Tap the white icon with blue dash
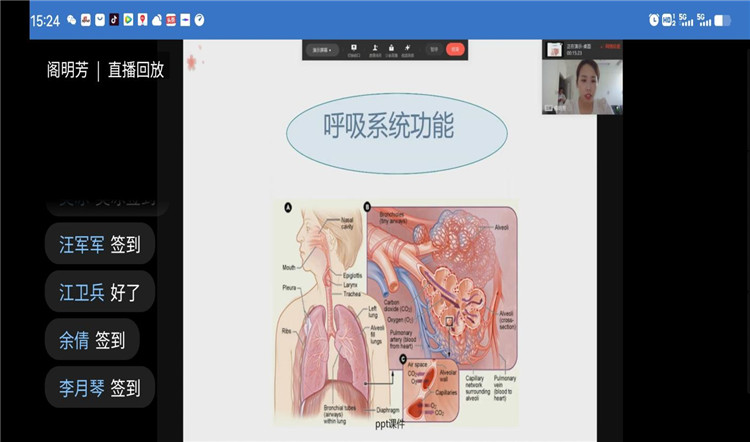 point(185,20)
